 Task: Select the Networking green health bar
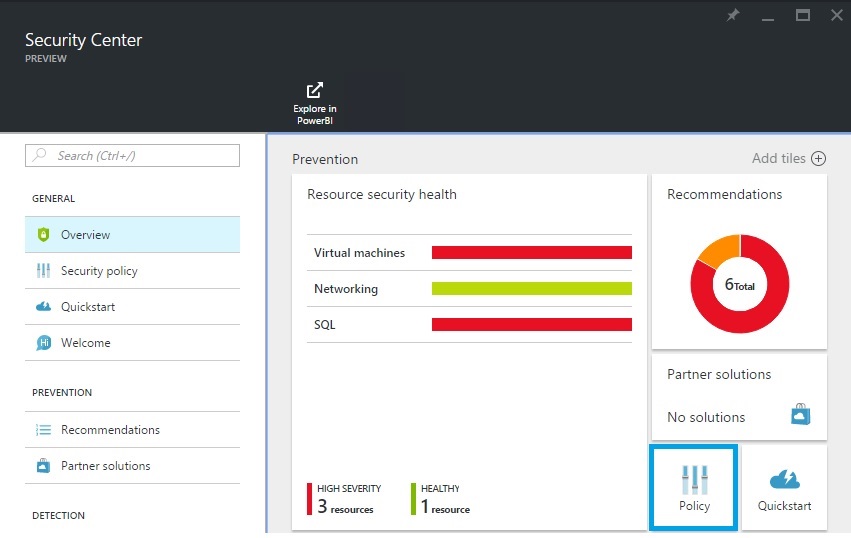[x=531, y=289]
